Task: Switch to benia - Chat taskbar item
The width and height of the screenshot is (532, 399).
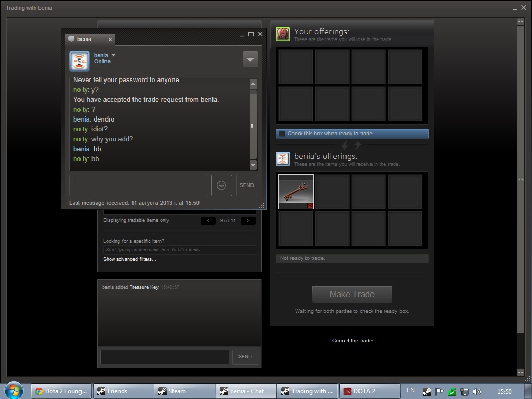Action: click(246, 391)
